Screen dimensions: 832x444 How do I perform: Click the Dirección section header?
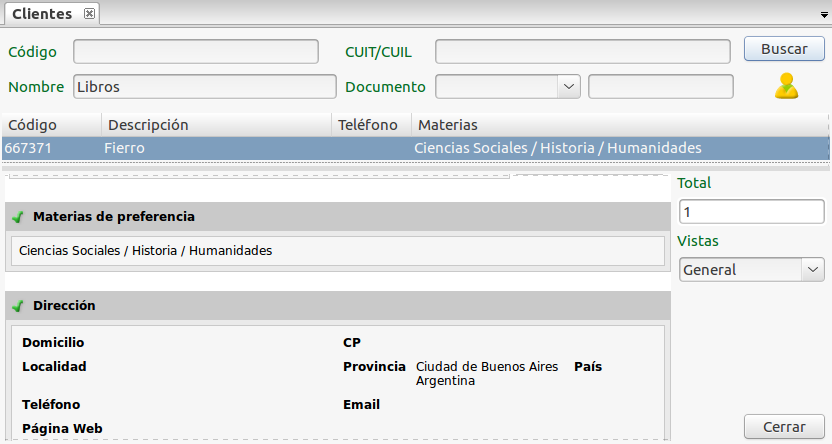tap(338, 306)
